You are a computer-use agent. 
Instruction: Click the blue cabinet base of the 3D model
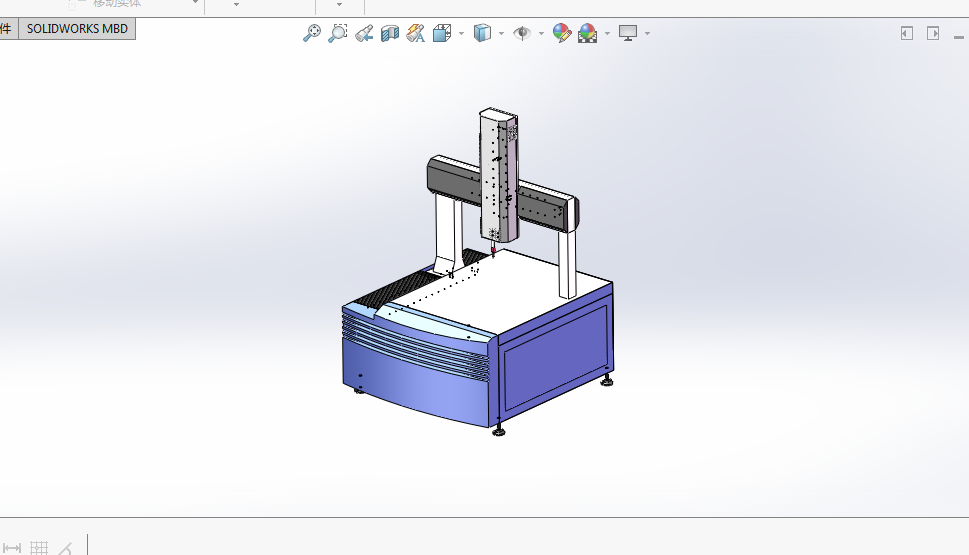tap(477, 358)
